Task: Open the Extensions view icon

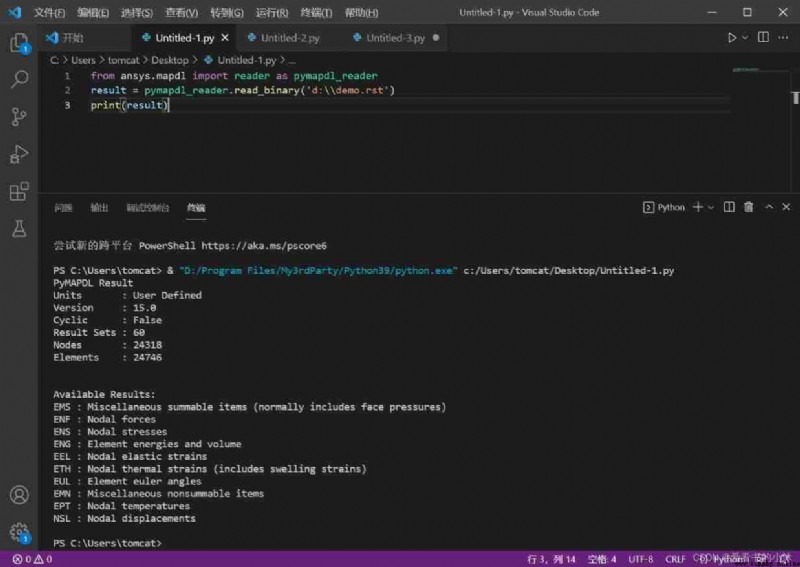Action: (x=19, y=192)
